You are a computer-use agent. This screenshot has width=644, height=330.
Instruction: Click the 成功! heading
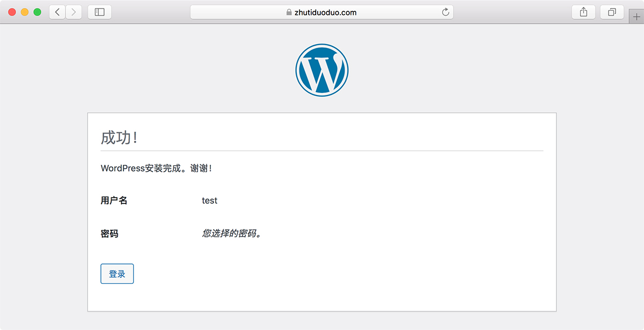pyautogui.click(x=119, y=138)
